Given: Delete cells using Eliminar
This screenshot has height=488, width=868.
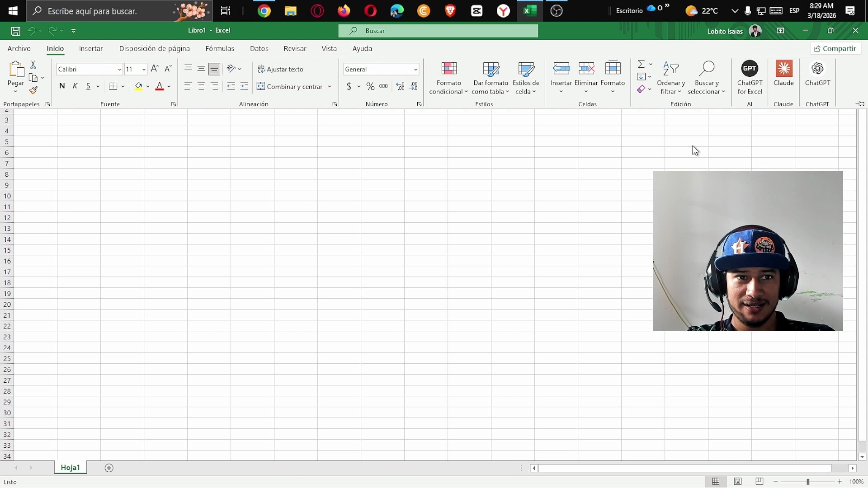Looking at the screenshot, I should tap(587, 77).
